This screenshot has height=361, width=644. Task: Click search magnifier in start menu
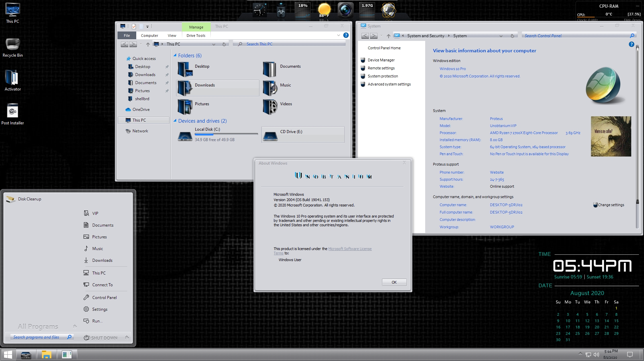point(69,337)
